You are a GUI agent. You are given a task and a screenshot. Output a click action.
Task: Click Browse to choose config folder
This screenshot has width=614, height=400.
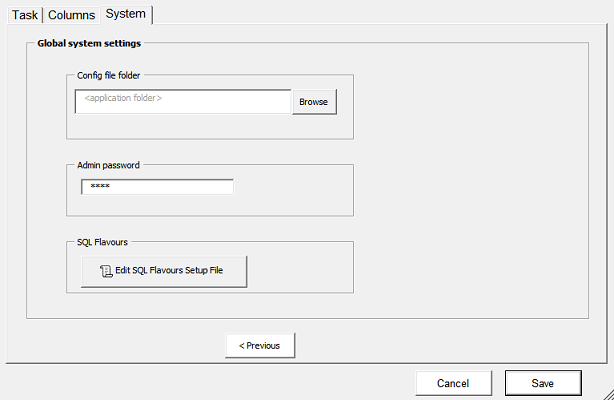(x=314, y=102)
